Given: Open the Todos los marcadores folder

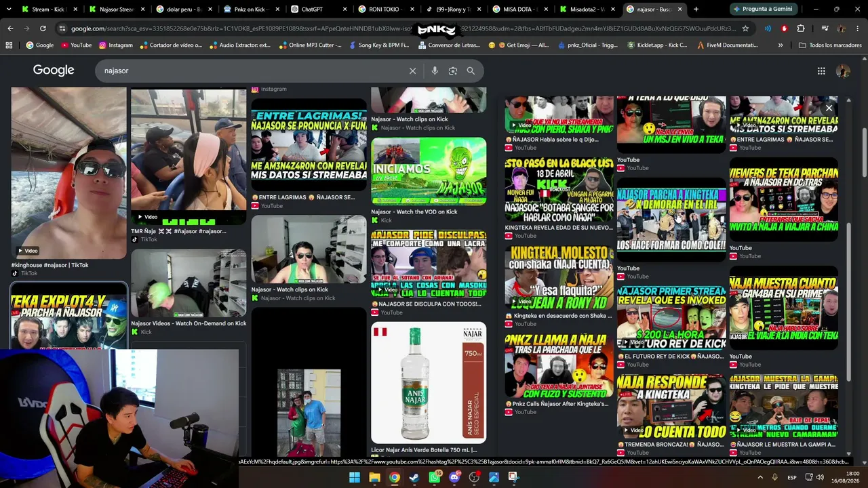Looking at the screenshot, I should (830, 45).
